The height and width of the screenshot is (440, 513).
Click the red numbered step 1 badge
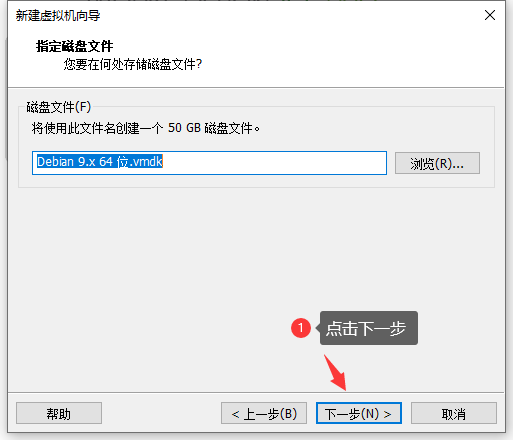[x=301, y=328]
